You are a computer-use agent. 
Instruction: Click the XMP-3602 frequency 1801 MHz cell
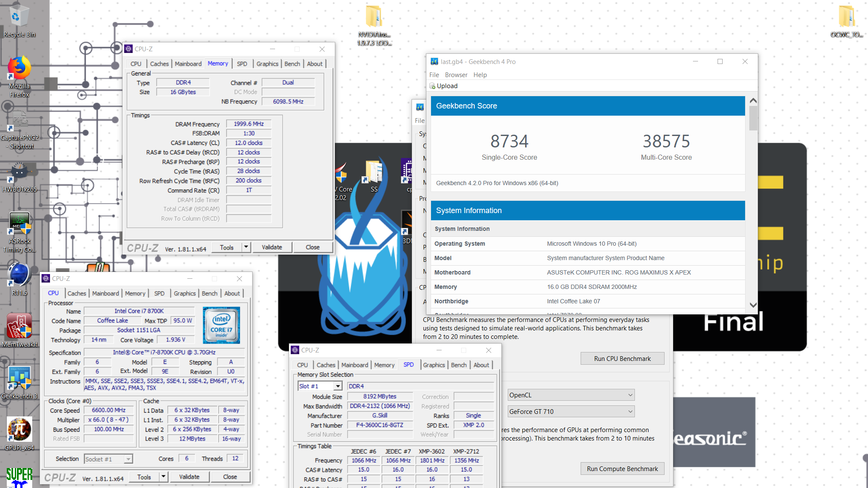[x=432, y=460]
